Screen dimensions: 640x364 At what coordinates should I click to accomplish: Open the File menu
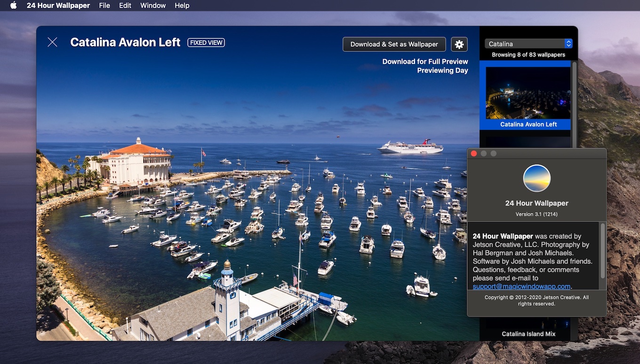(104, 6)
